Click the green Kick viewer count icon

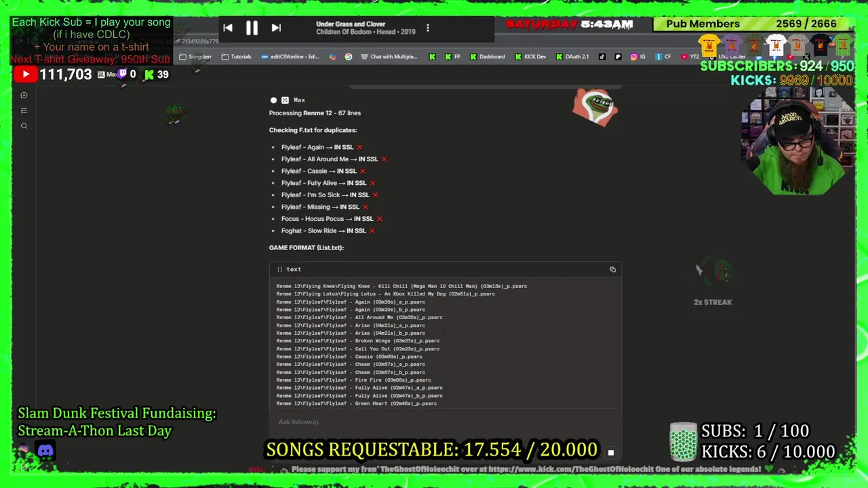[149, 75]
